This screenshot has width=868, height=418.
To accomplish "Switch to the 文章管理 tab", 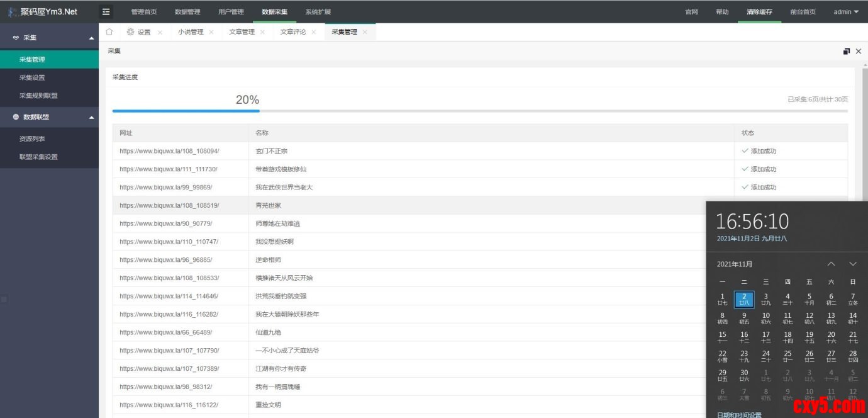I will coord(242,32).
